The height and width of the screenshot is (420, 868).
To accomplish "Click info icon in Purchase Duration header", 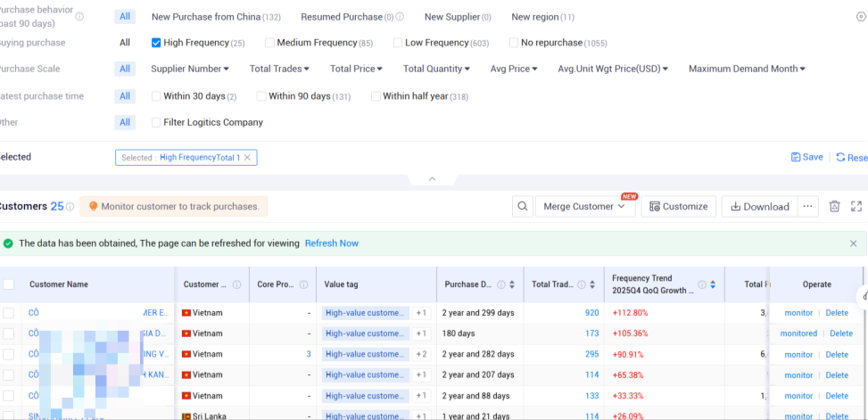I will (501, 284).
